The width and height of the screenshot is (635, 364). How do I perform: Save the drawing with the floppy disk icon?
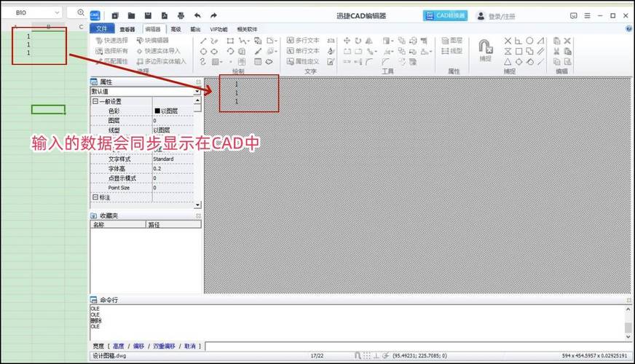click(x=148, y=16)
